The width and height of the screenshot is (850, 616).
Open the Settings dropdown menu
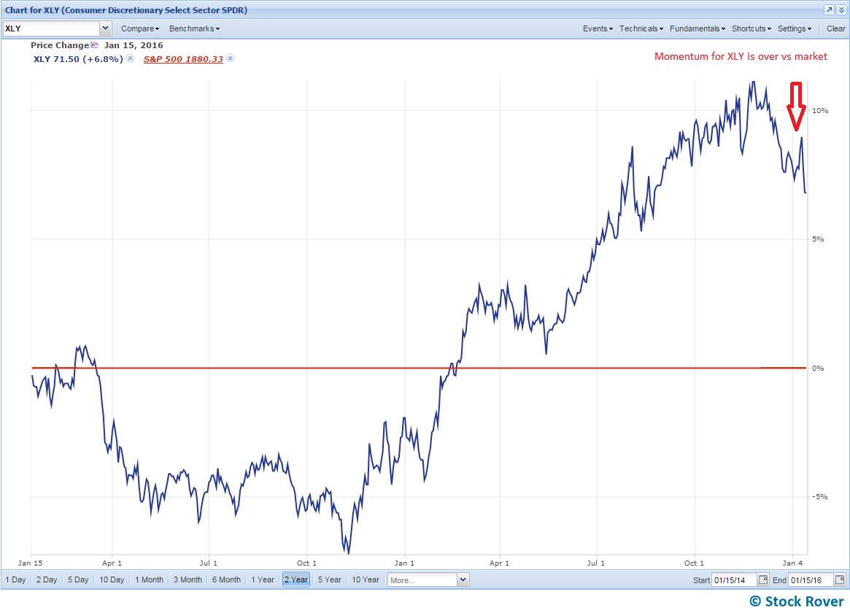click(794, 28)
